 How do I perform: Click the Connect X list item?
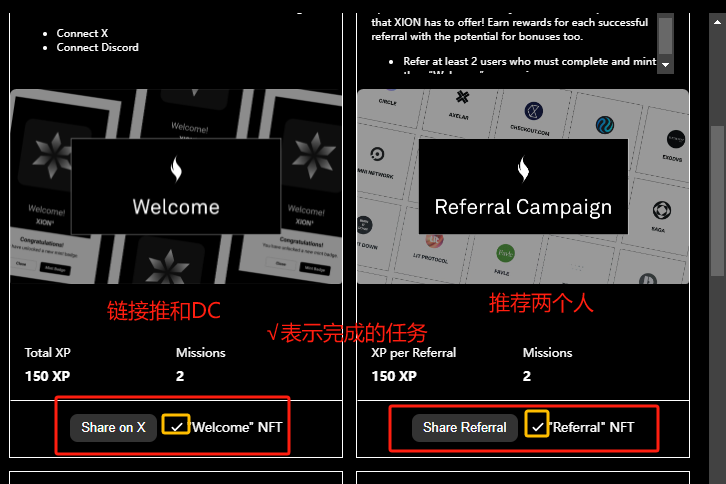click(x=82, y=33)
